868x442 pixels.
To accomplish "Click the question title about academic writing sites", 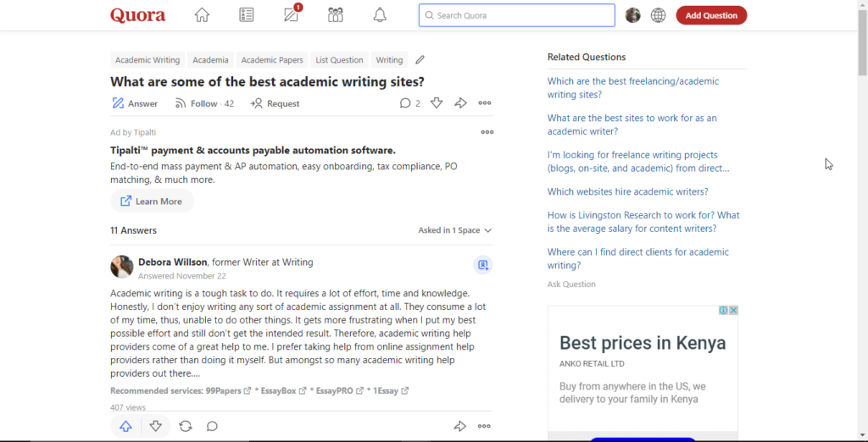I will pyautogui.click(x=267, y=82).
